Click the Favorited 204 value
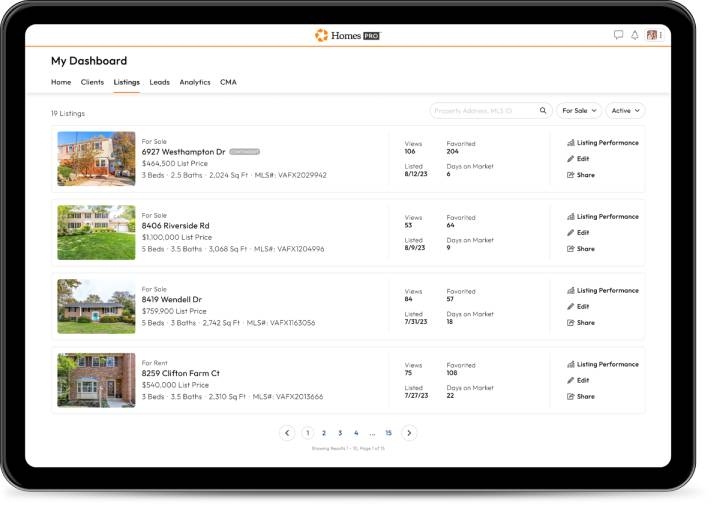Viewport: 720px width, 523px height. (x=452, y=152)
